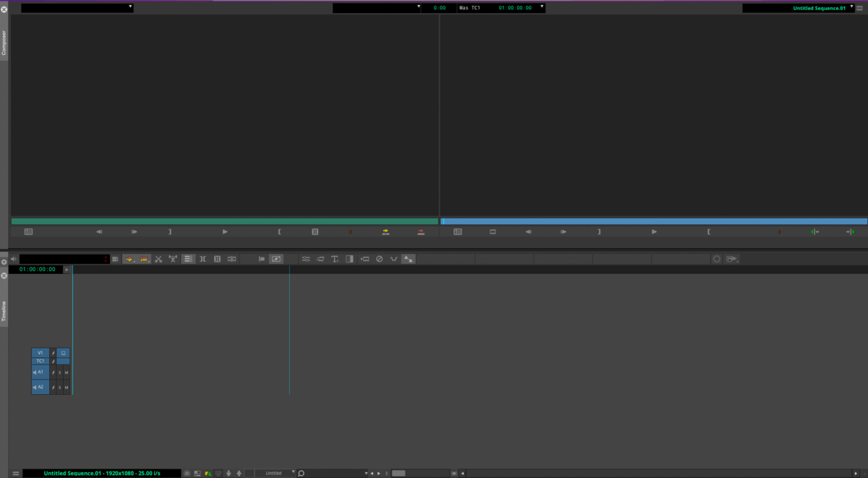Click the yellow Splice-In arrow in source monitor
Screen dimensions: 868x478
point(386,231)
